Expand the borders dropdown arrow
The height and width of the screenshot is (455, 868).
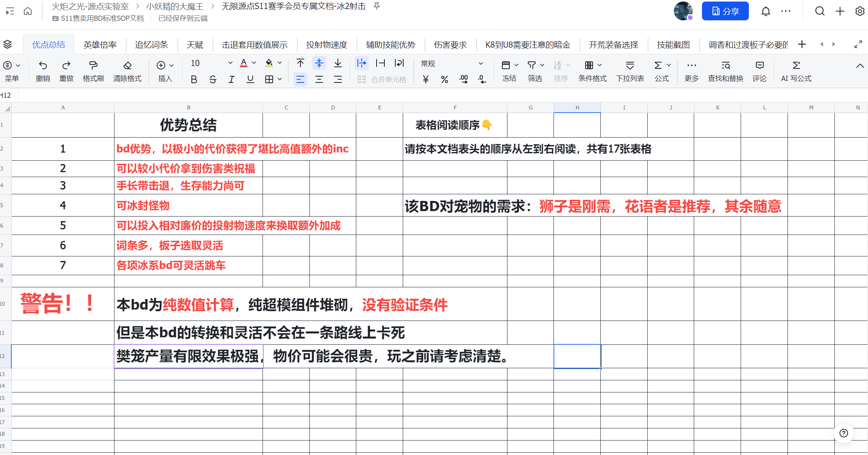280,79
